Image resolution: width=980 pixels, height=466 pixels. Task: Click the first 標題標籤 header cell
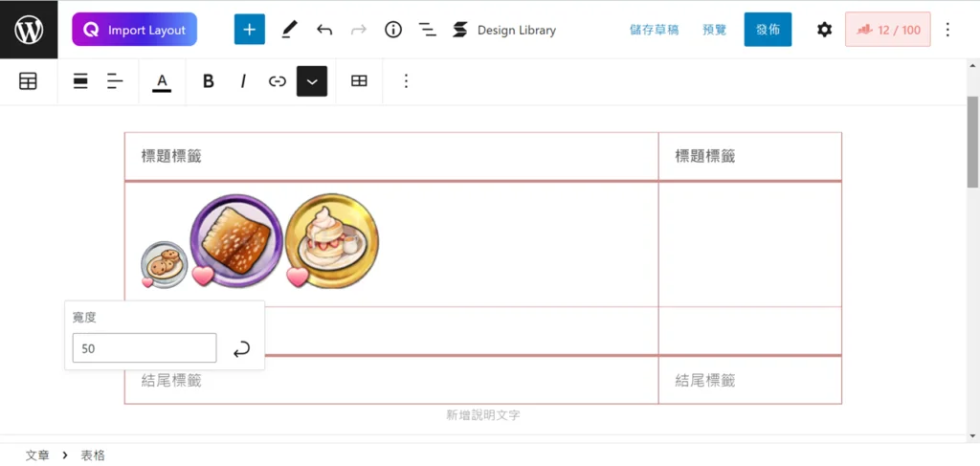[391, 156]
